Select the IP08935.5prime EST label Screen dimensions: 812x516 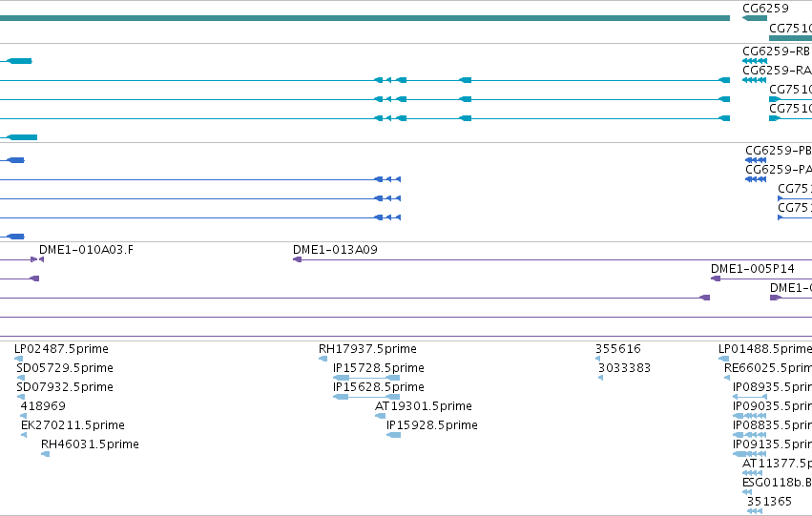pyautogui.click(x=772, y=387)
